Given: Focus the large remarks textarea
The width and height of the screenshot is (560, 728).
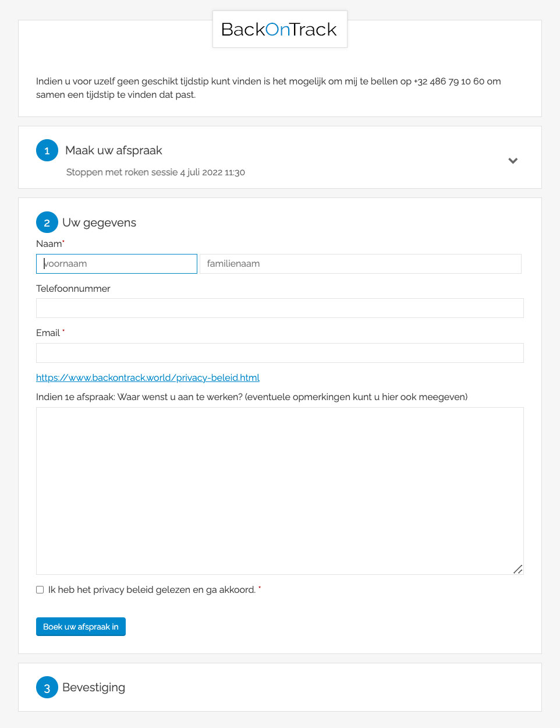Looking at the screenshot, I should pos(279,490).
